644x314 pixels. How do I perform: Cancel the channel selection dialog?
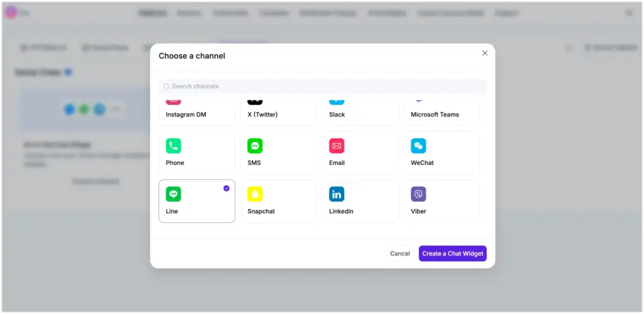pos(399,254)
